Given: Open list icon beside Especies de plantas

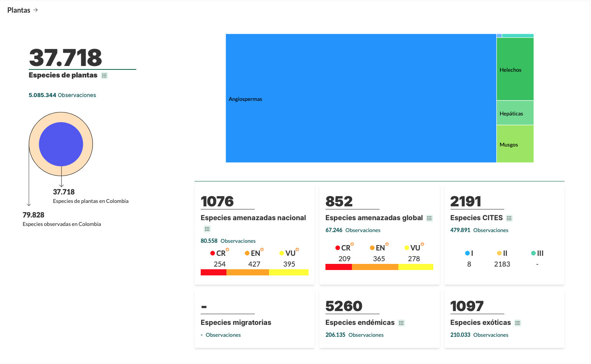Looking at the screenshot, I should pyautogui.click(x=104, y=76).
